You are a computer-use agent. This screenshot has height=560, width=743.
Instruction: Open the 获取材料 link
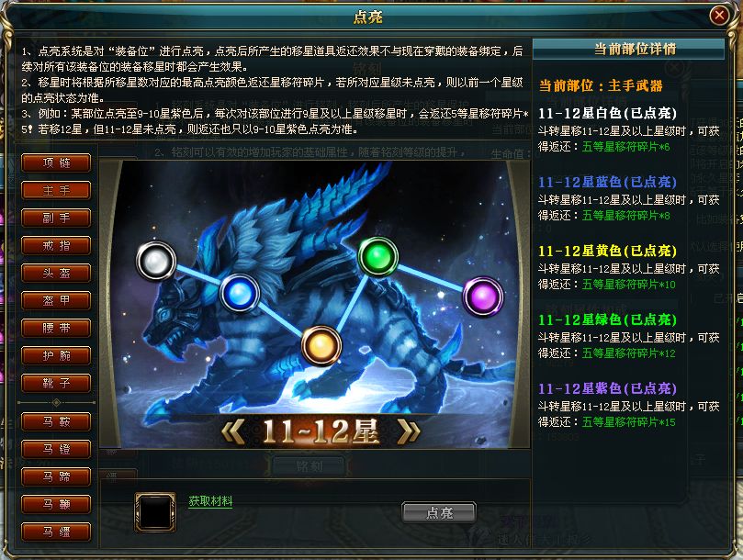210,500
